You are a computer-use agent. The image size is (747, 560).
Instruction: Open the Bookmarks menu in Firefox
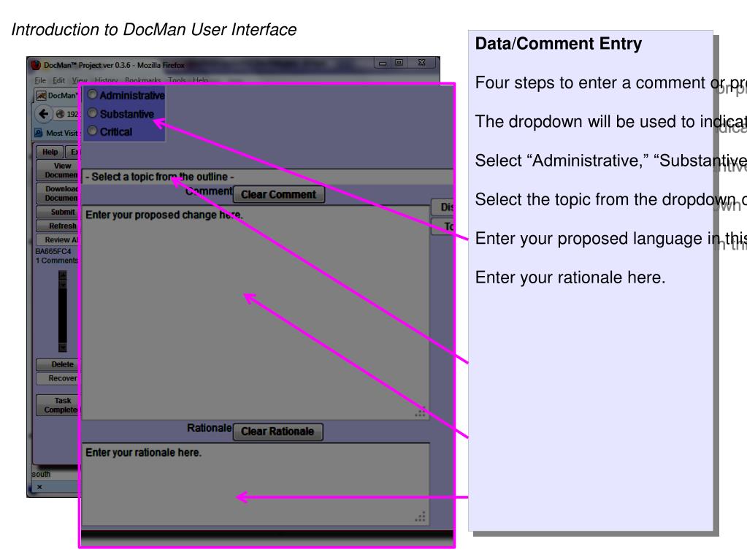(142, 80)
